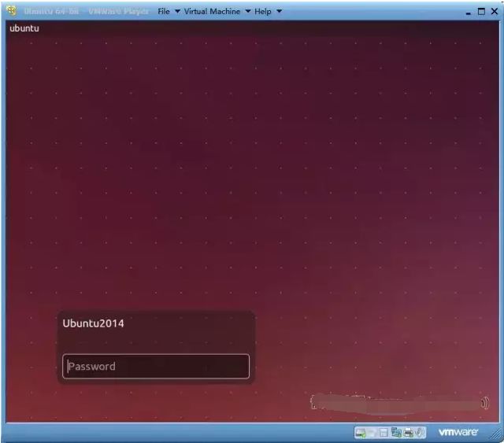Click the hard disk device status icon

(361, 433)
